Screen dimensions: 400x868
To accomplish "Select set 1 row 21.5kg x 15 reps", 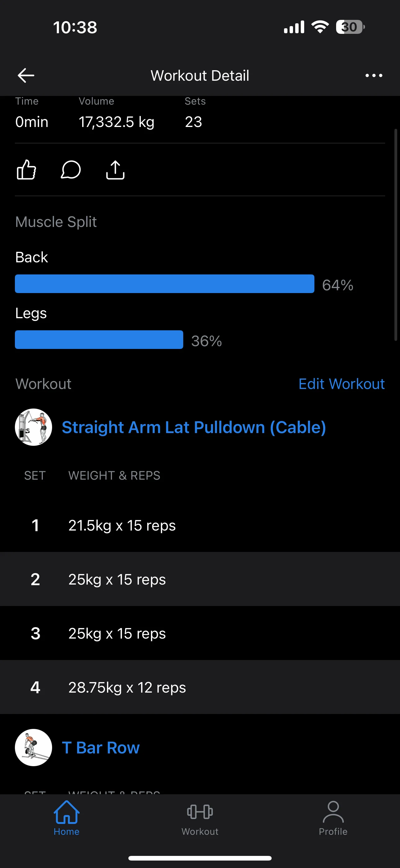I will pyautogui.click(x=200, y=525).
